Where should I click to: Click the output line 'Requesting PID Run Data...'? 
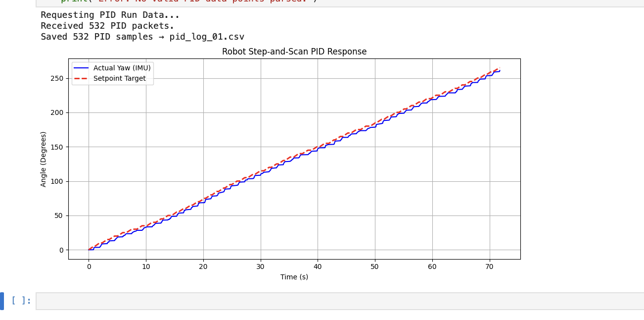click(110, 15)
